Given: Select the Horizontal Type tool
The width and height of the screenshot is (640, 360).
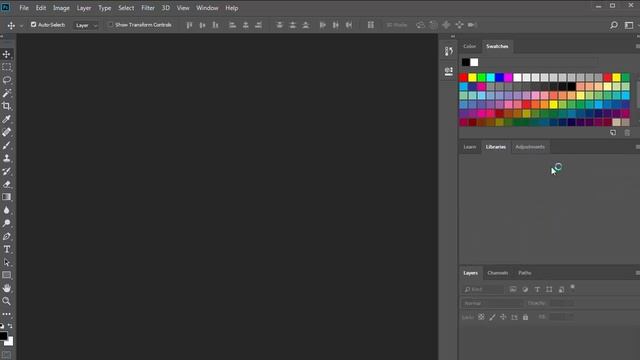Looking at the screenshot, I should tap(7, 249).
